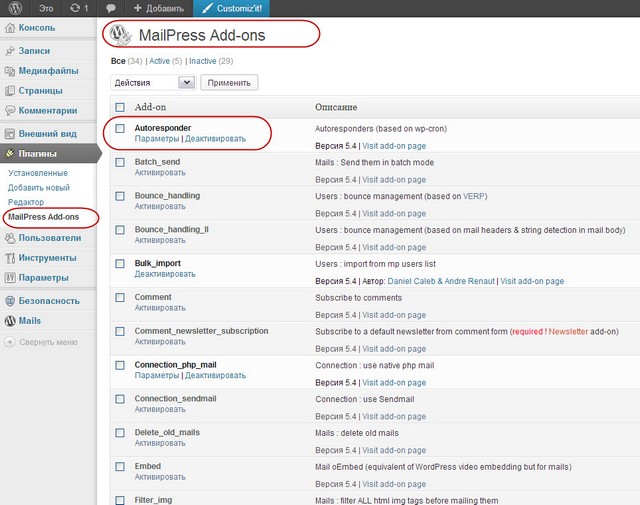Open Visit add-on page for Bulk_import
Screen dimensions: 640x505
point(532,281)
